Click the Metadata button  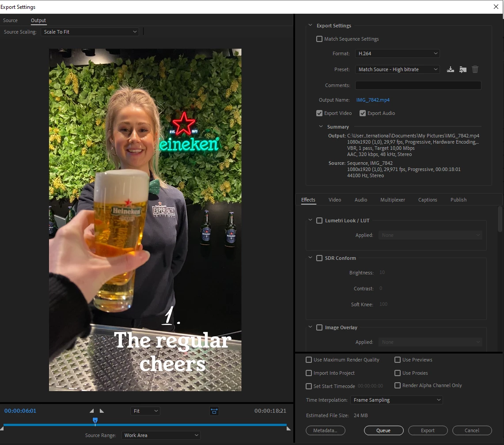pyautogui.click(x=325, y=430)
